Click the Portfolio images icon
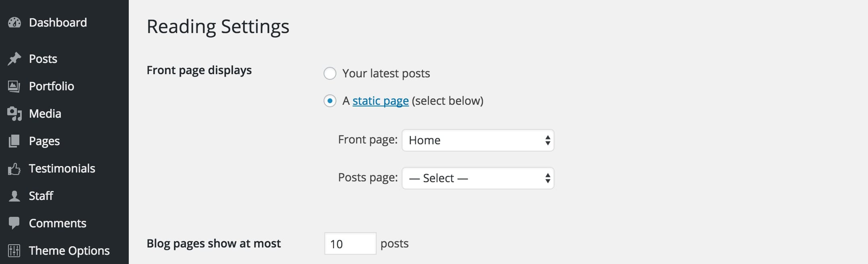 14,86
